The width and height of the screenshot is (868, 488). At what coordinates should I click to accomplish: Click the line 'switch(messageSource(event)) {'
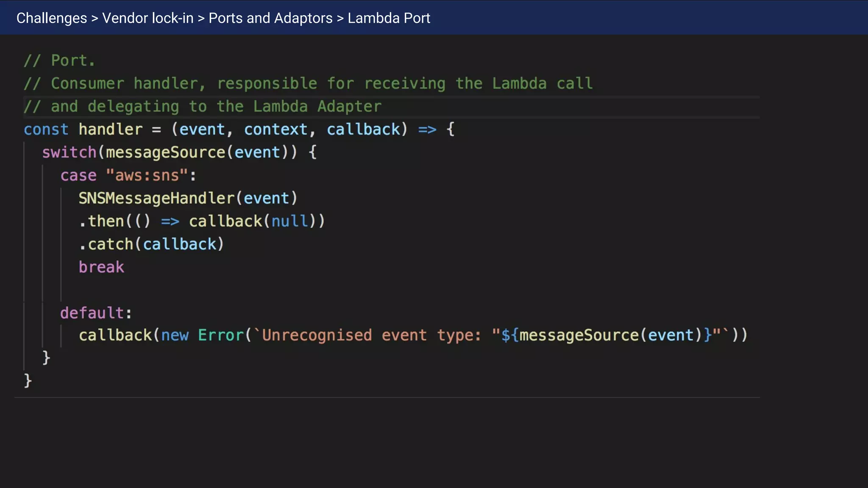point(179,152)
